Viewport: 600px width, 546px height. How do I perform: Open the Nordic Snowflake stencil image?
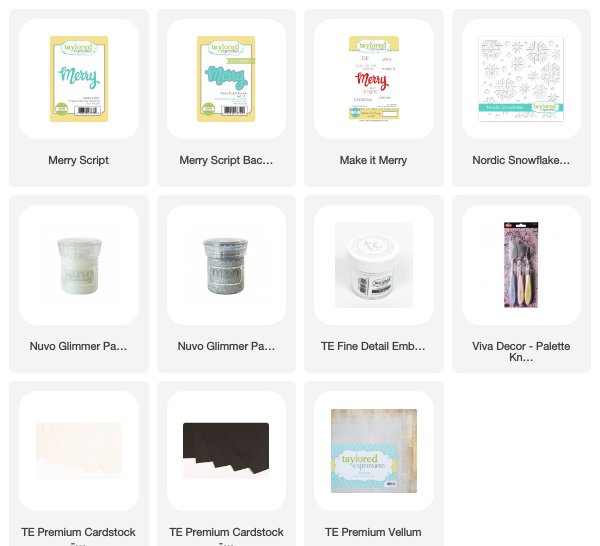click(521, 79)
